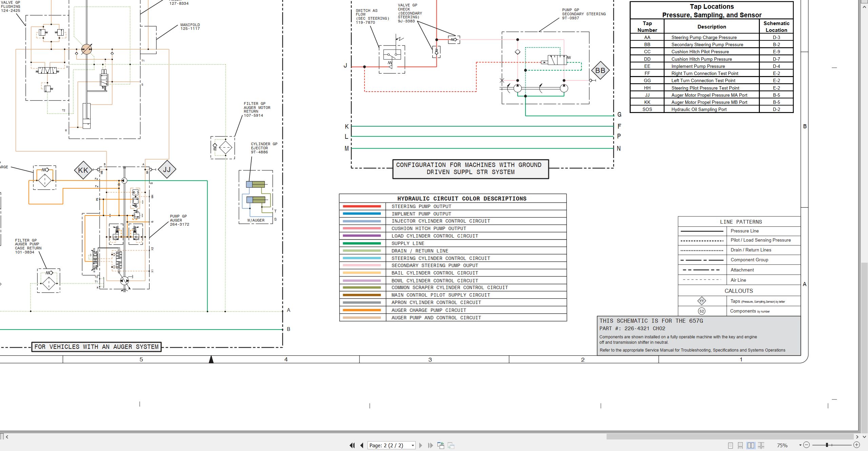
Task: Open the page number dropdown
Action: coord(413,446)
